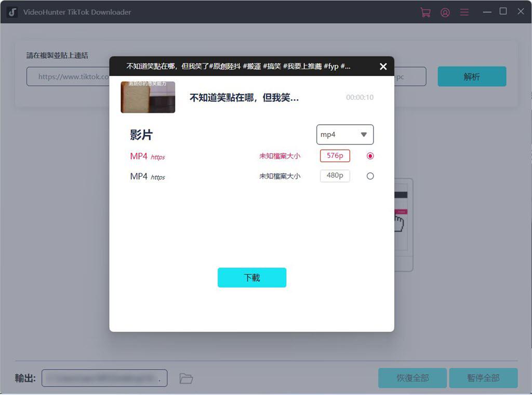This screenshot has width=532, height=395.
Task: Close the download dialog with X
Action: (x=383, y=67)
